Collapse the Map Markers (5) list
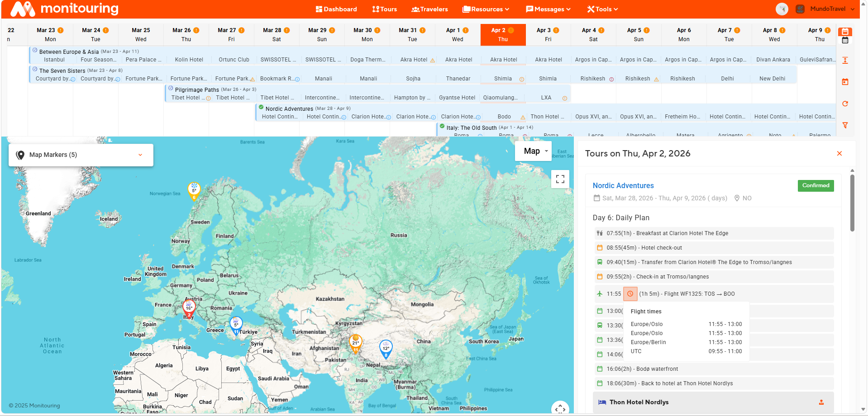The height and width of the screenshot is (416, 868). [140, 155]
